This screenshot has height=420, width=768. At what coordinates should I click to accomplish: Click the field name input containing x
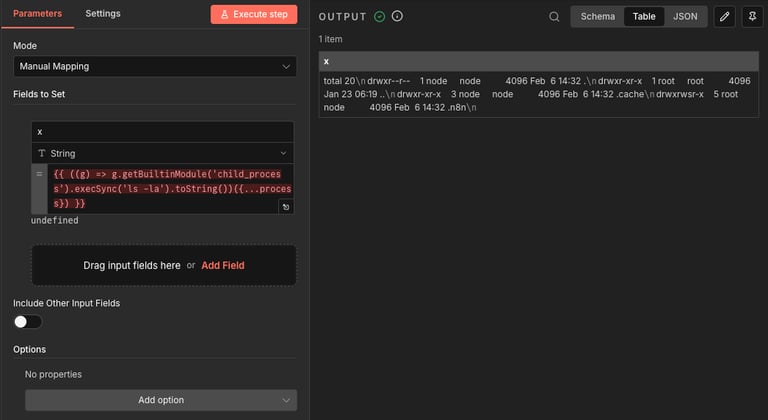(163, 132)
